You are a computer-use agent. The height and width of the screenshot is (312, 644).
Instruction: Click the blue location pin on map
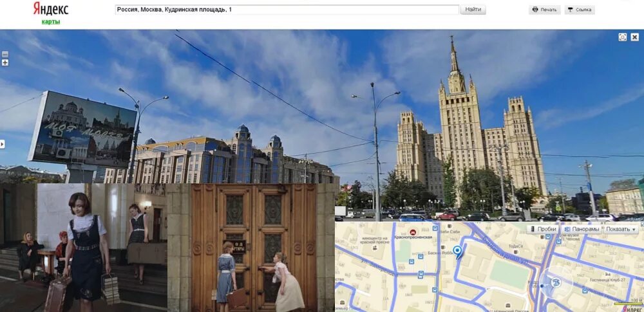coord(457,252)
